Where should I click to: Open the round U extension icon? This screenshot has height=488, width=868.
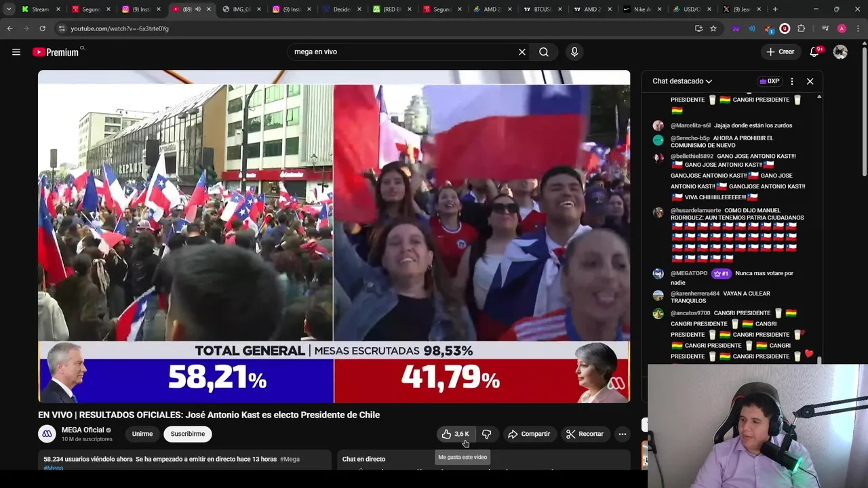[785, 28]
